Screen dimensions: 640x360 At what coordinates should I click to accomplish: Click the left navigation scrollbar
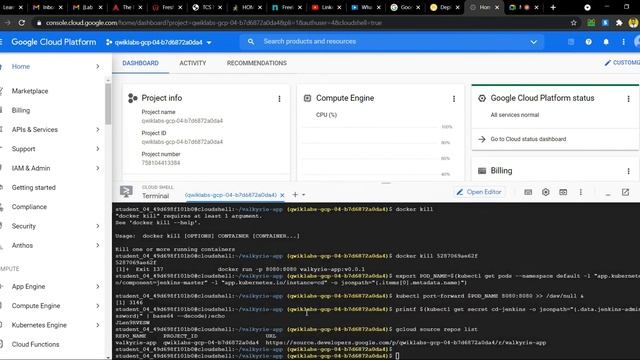[x=108, y=104]
